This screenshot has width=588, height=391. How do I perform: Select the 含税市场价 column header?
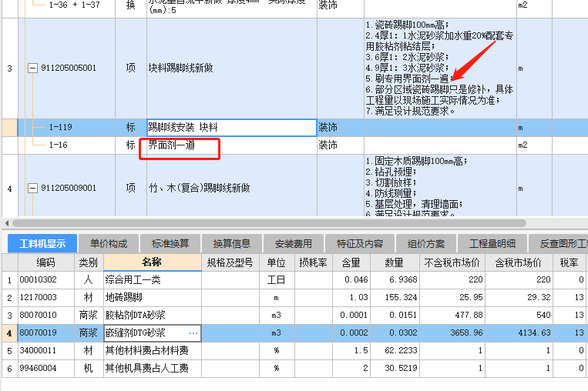[x=519, y=262]
